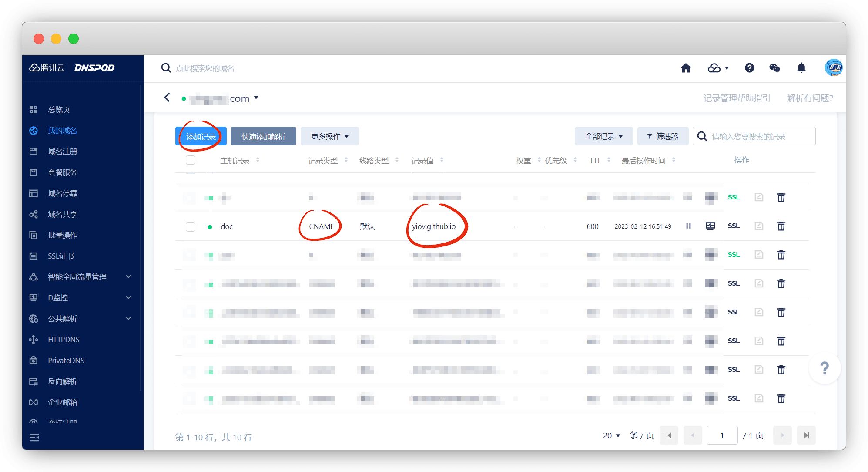This screenshot has height=472, width=868.
Task: Select the doc record row checkbox
Action: point(190,226)
